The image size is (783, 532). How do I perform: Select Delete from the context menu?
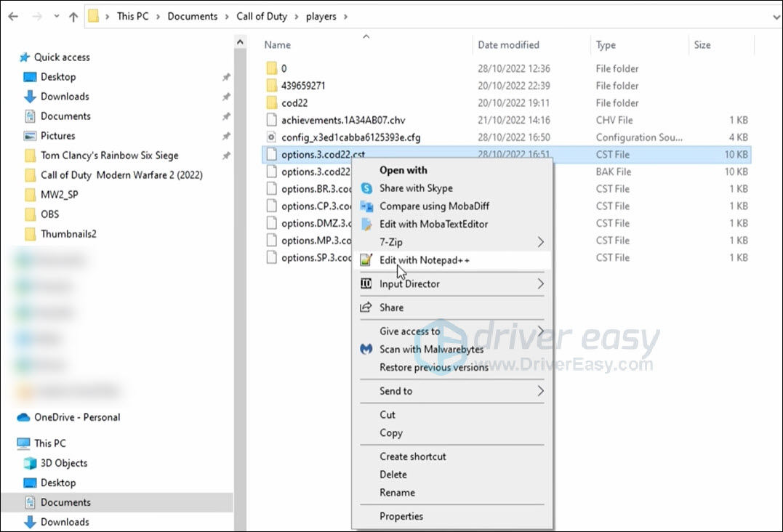coord(393,475)
